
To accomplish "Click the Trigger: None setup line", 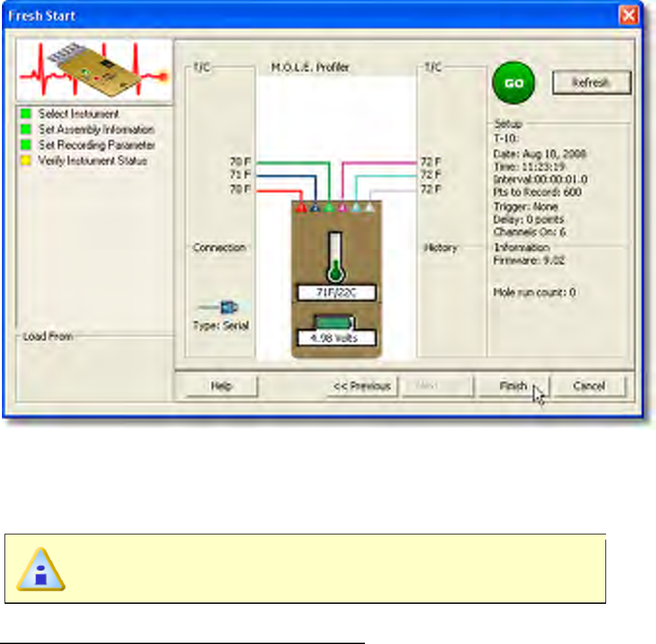I will coord(526,206).
